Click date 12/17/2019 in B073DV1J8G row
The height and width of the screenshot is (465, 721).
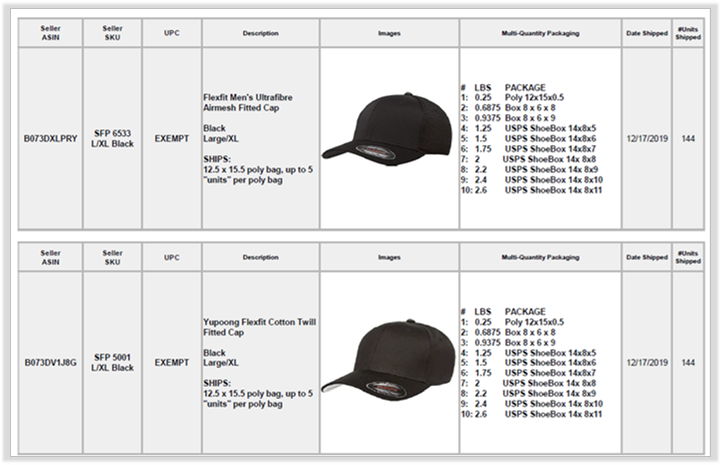point(647,362)
